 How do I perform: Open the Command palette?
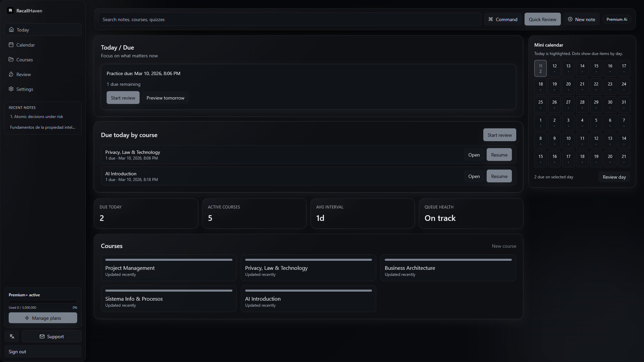click(x=502, y=19)
